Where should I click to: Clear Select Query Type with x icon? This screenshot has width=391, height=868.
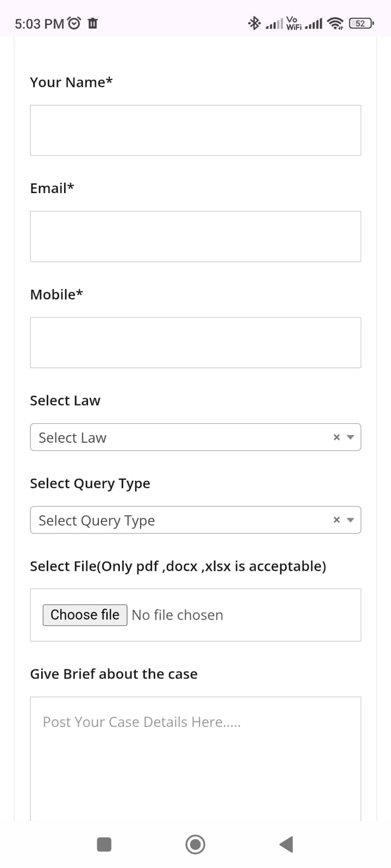(x=337, y=520)
